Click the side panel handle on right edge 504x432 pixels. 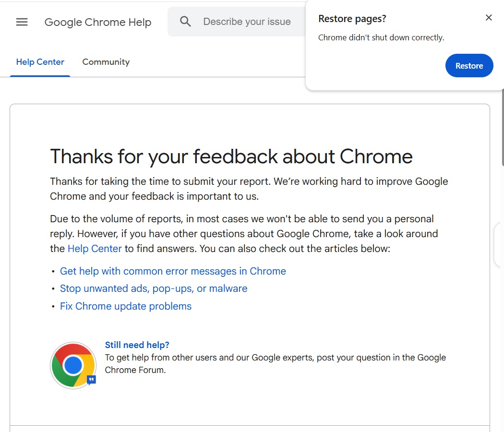(x=499, y=245)
